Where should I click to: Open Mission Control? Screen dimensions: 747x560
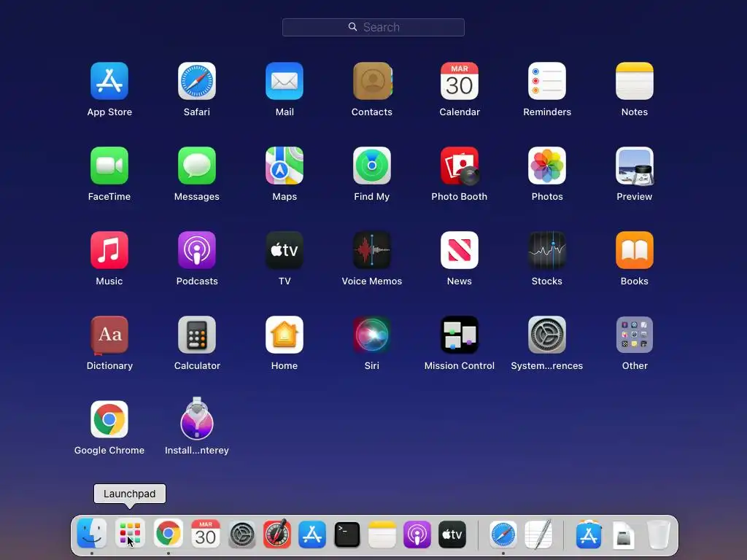point(460,335)
